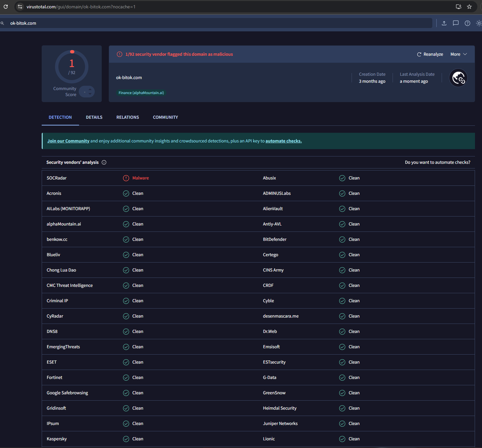Click the SOCRadar vendor name
This screenshot has height=448, width=482.
[x=57, y=178]
